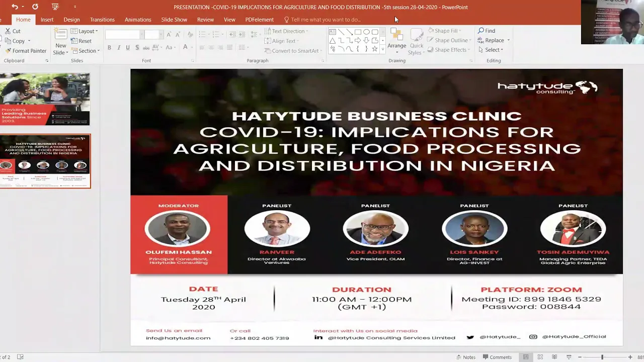Open the PDFelement tab
This screenshot has height=362, width=644.
(x=259, y=20)
